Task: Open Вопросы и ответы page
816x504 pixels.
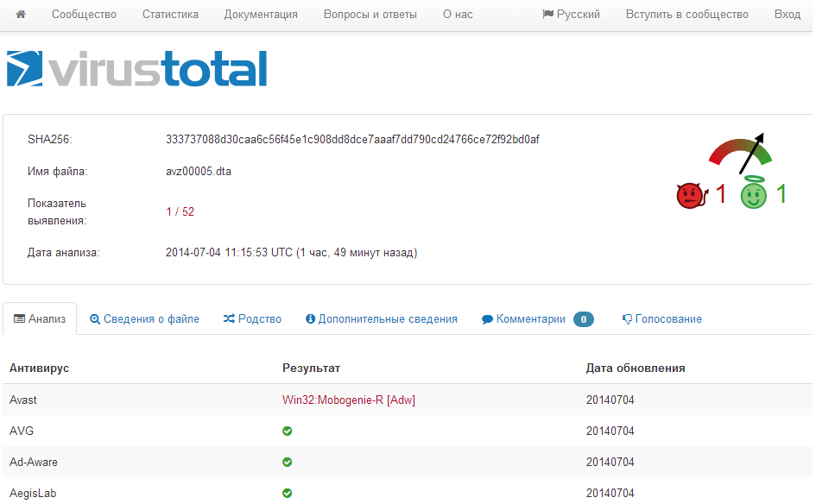Action: point(370,15)
